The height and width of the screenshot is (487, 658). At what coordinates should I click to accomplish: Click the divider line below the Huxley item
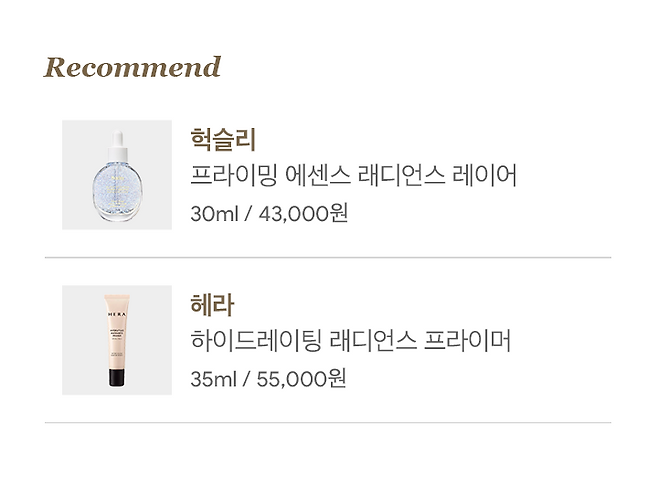(x=328, y=258)
